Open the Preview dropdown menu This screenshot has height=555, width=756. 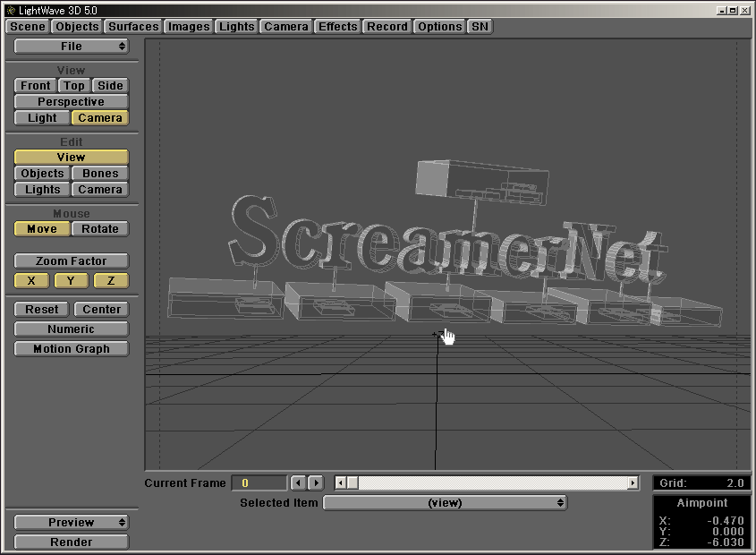pyautogui.click(x=72, y=523)
